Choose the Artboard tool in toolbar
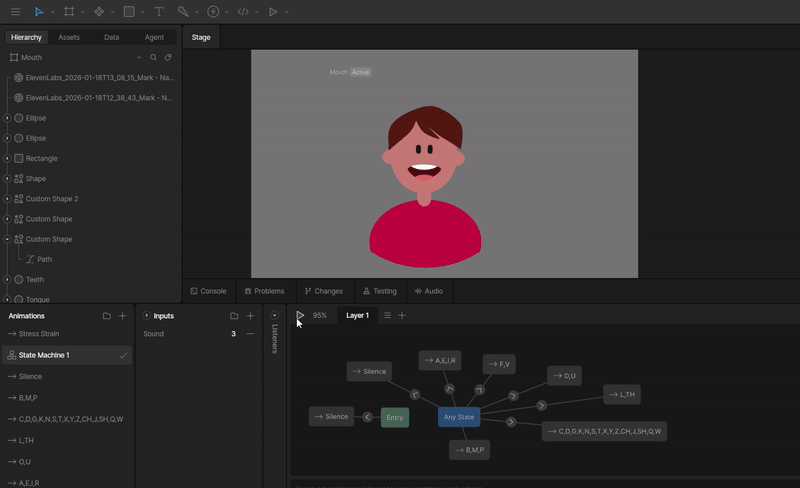The image size is (800, 488). pyautogui.click(x=69, y=12)
